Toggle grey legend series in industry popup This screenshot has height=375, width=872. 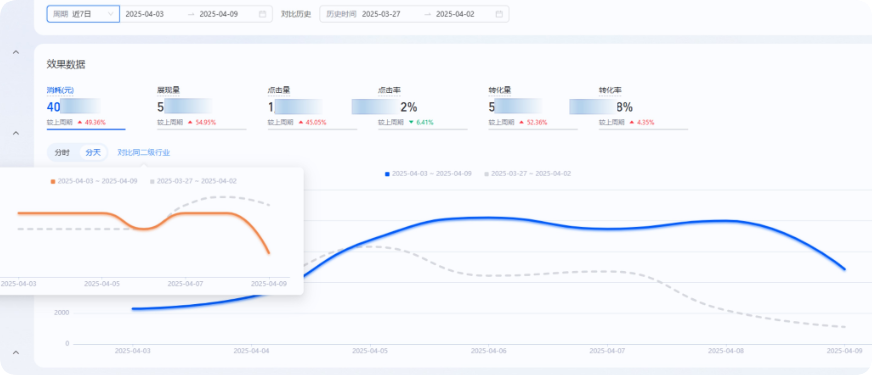coord(193,181)
